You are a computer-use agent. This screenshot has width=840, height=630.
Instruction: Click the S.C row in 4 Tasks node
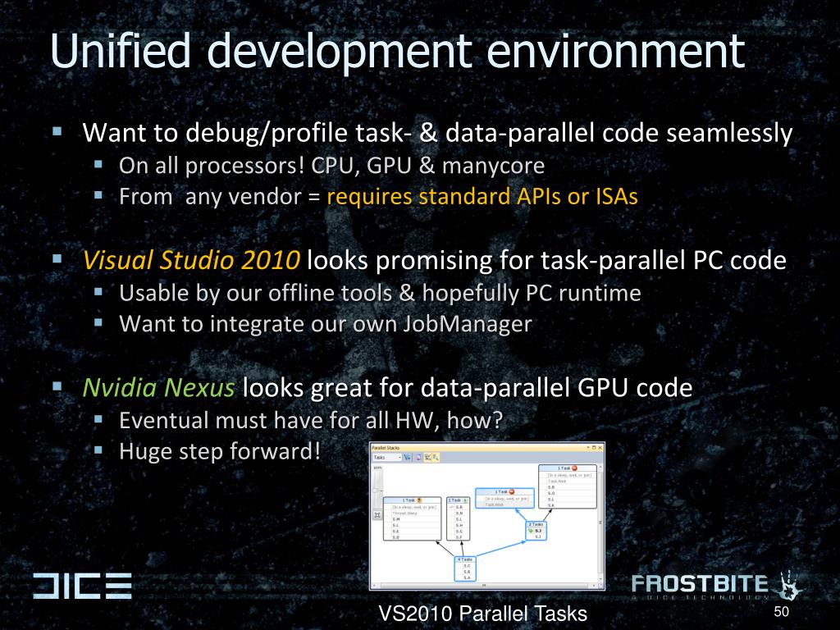[x=465, y=566]
